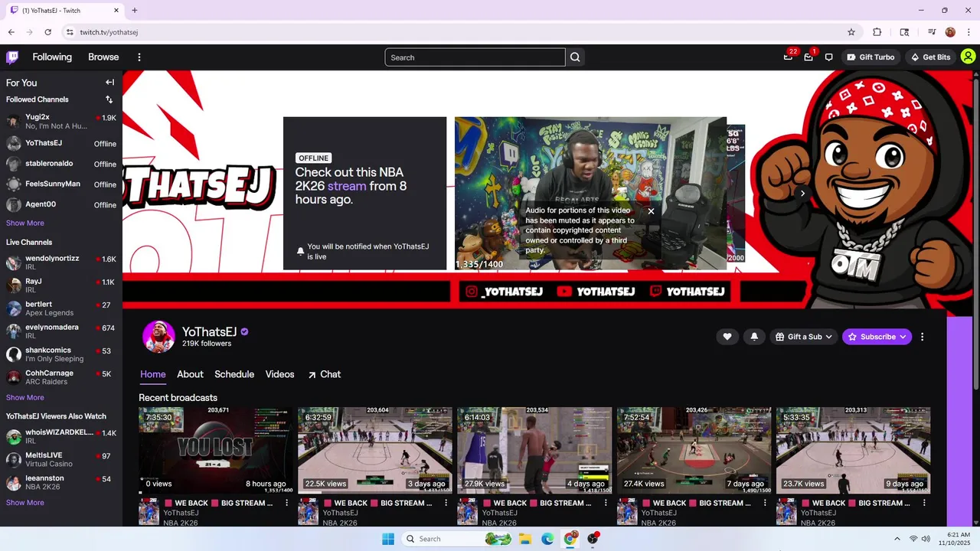Open the more options menu beside Browse
The height and width of the screenshot is (551, 980).
click(139, 57)
